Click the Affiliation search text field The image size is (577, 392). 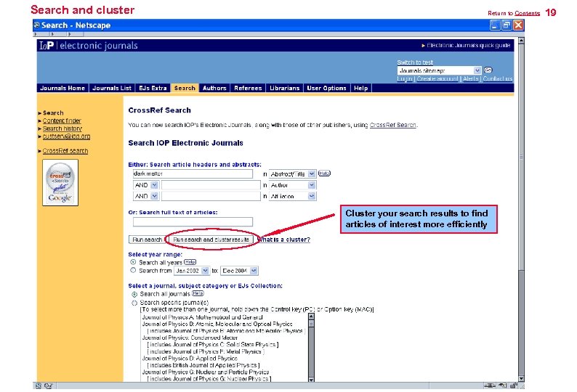click(211, 196)
